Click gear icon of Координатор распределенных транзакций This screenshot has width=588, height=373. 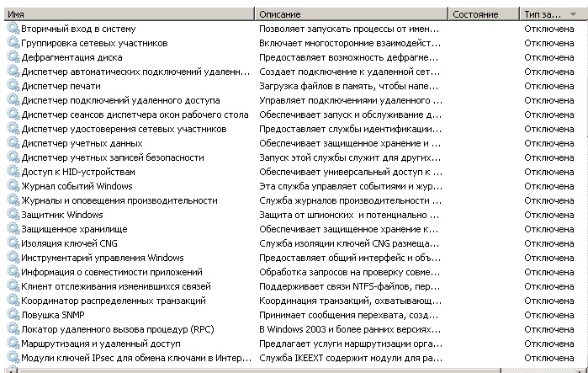pos(13,301)
